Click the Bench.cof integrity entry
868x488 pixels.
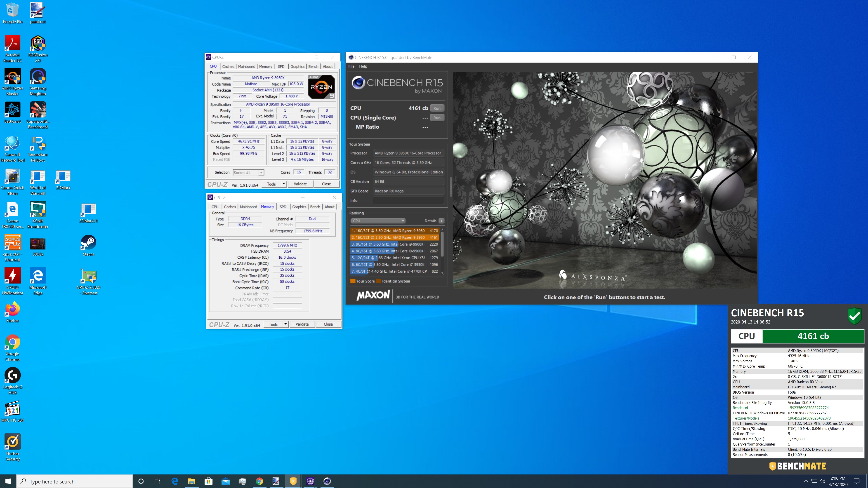tap(797, 408)
